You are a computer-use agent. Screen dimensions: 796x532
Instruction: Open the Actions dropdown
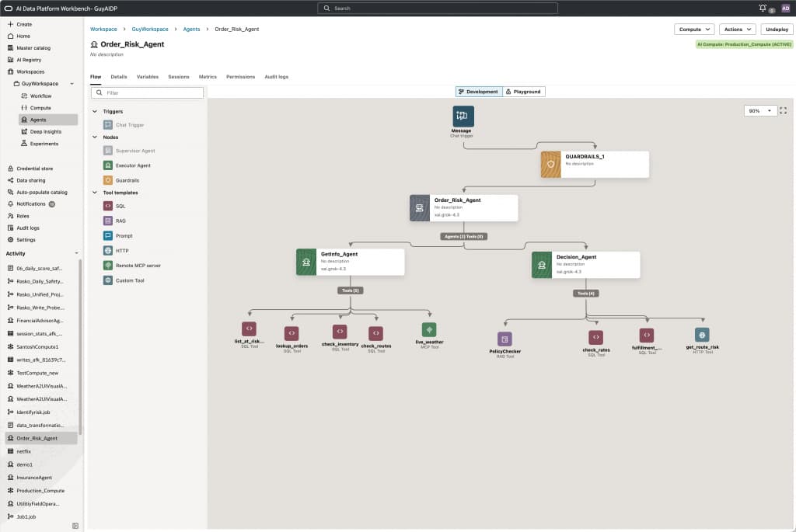point(737,30)
